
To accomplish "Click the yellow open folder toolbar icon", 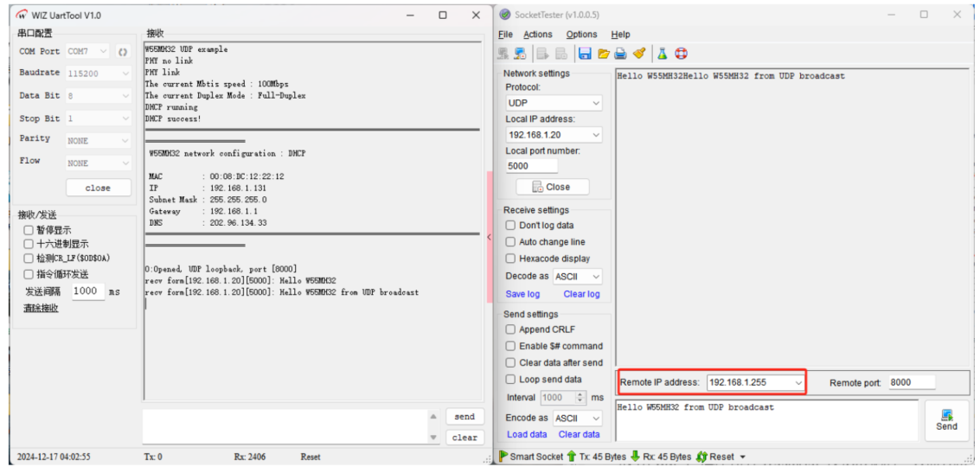I will pyautogui.click(x=604, y=54).
